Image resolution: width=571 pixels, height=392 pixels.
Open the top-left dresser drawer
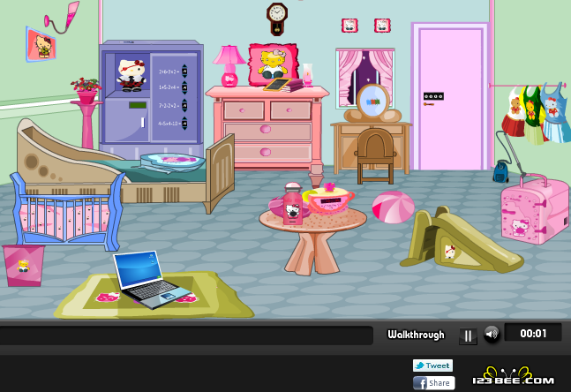(244, 110)
